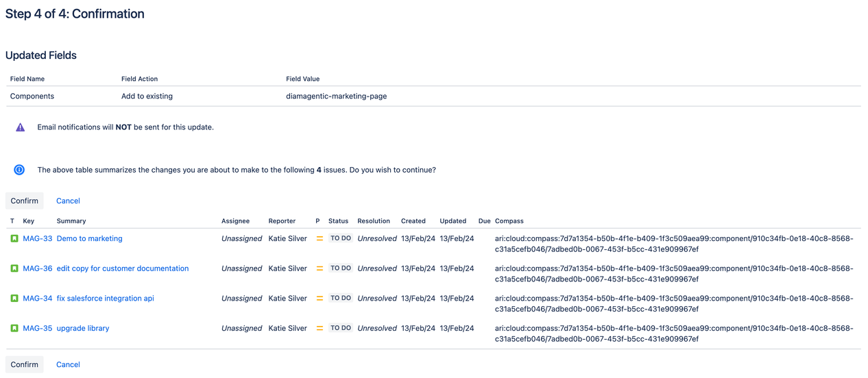Click the medium priority icon for MAG-36

pyautogui.click(x=320, y=268)
